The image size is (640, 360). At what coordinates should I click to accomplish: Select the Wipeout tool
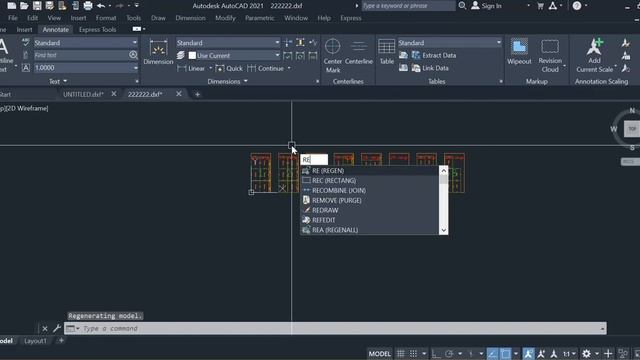coord(519,52)
